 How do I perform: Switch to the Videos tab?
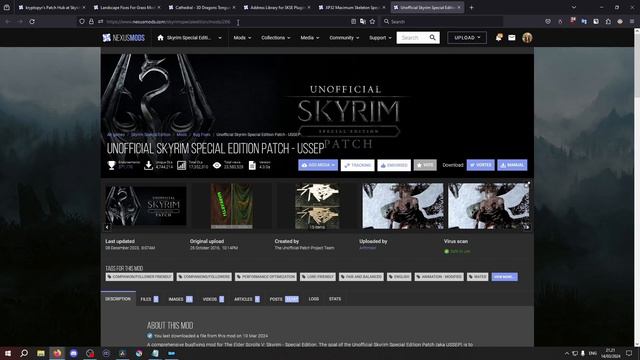click(x=213, y=299)
